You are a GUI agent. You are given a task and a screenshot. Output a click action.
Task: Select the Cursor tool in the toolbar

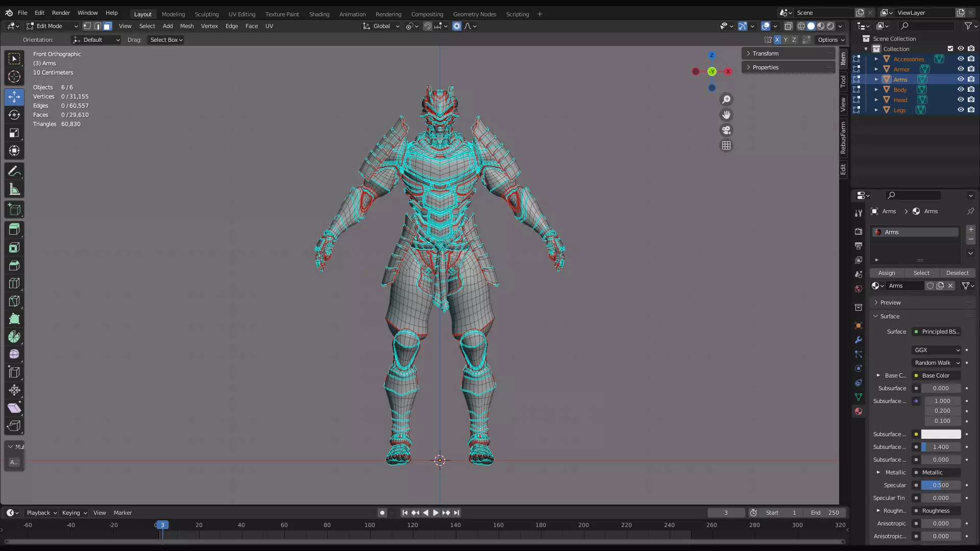pos(14,77)
